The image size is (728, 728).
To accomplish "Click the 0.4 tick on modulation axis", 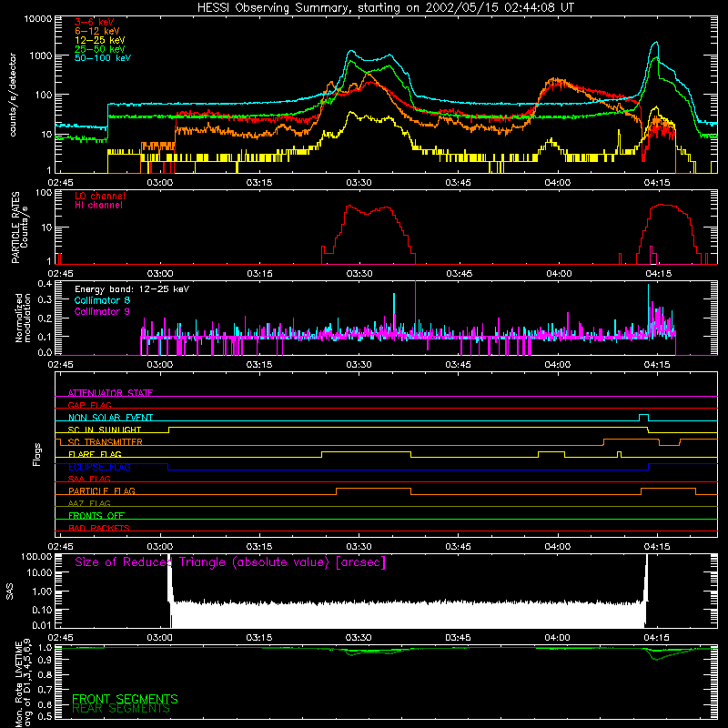I will tap(45, 284).
